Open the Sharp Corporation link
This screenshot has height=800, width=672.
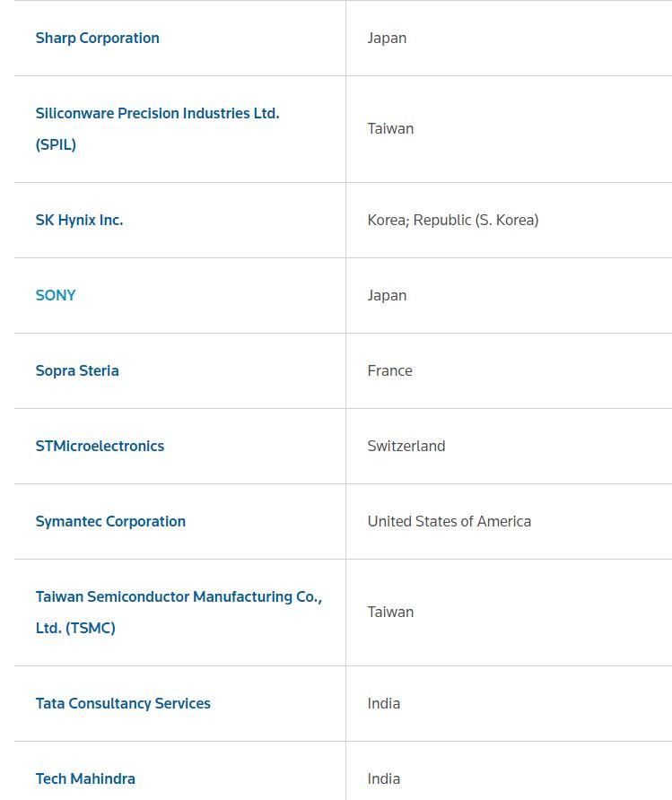pos(97,38)
